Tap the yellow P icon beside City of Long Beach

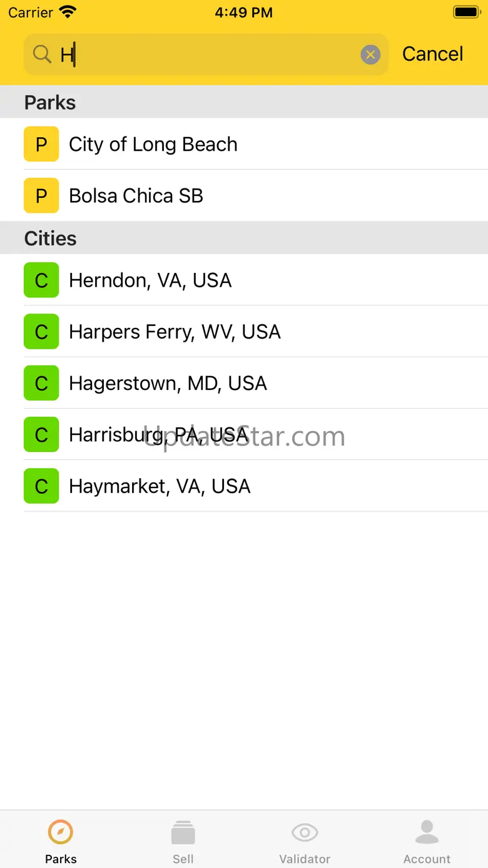[41, 144]
